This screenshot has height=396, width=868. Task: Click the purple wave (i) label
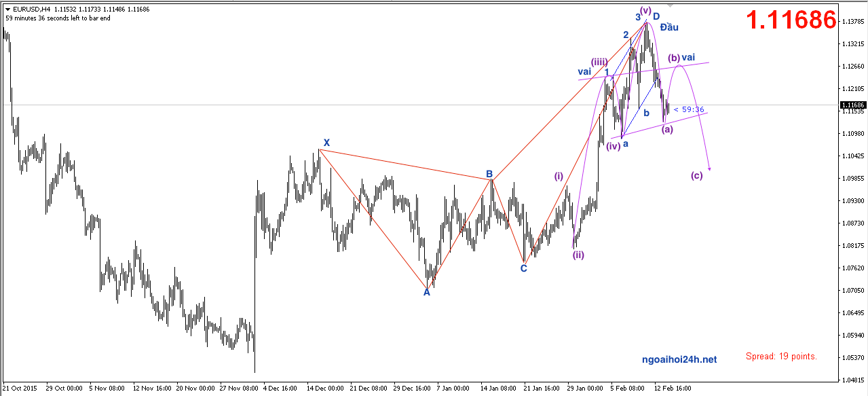point(559,176)
